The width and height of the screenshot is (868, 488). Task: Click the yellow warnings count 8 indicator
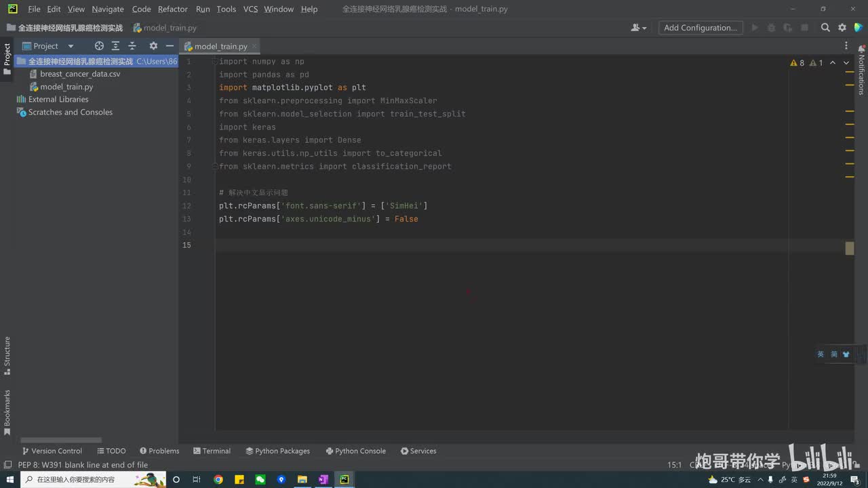pos(797,63)
